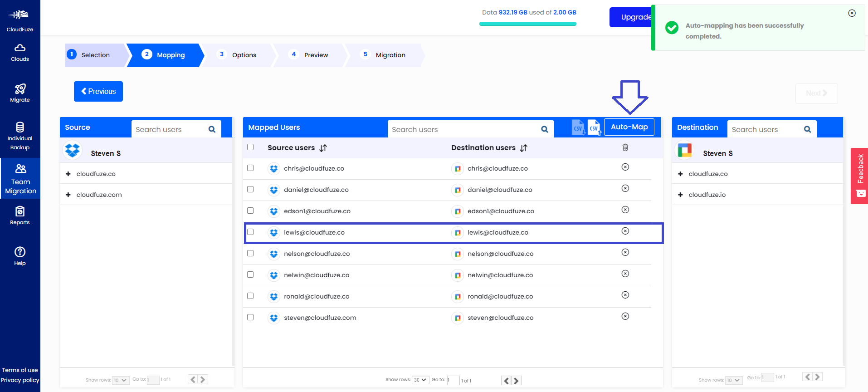Click the Destination search magnifier icon
Screen dimensions: 868x392
point(807,129)
